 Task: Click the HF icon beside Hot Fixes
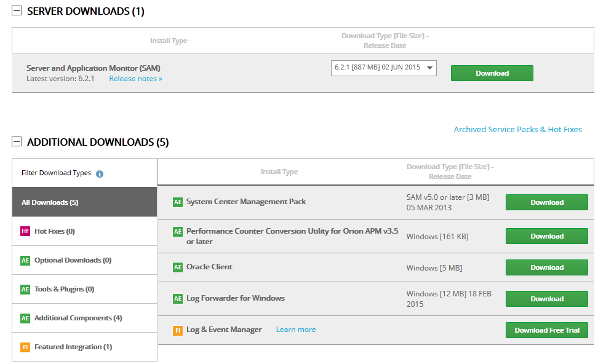pyautogui.click(x=25, y=231)
